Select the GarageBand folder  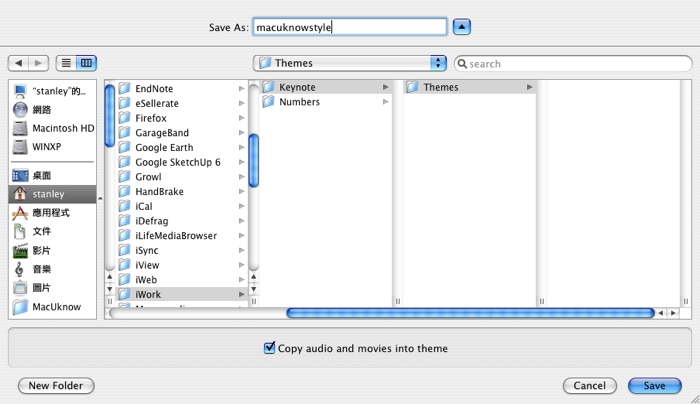[x=182, y=133]
